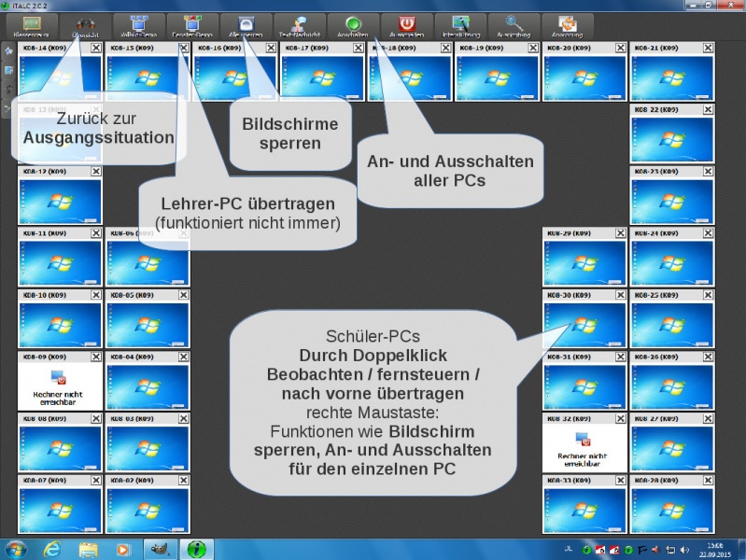This screenshot has height=560, width=746.
Task: Click the K08-30 (K09) title label
Action: [x=569, y=295]
